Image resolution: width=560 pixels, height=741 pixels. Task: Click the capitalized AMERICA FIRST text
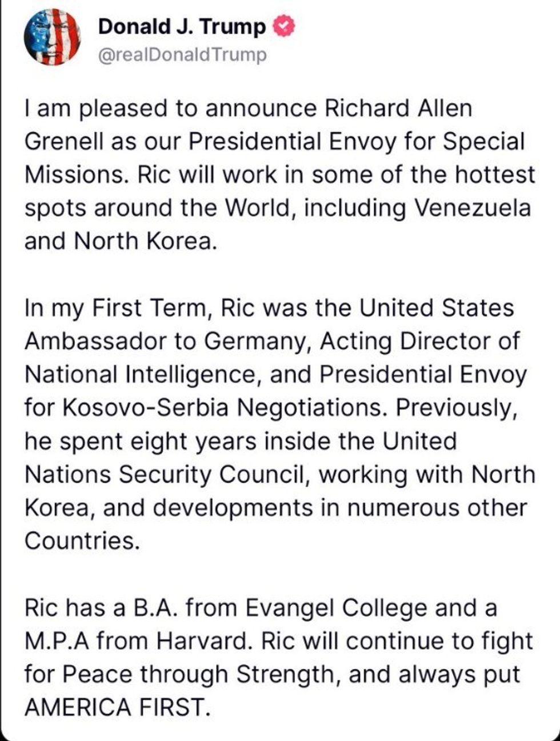click(x=114, y=707)
